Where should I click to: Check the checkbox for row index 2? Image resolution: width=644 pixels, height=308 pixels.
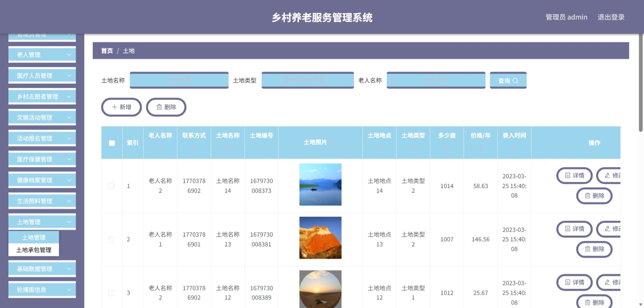coord(111,240)
